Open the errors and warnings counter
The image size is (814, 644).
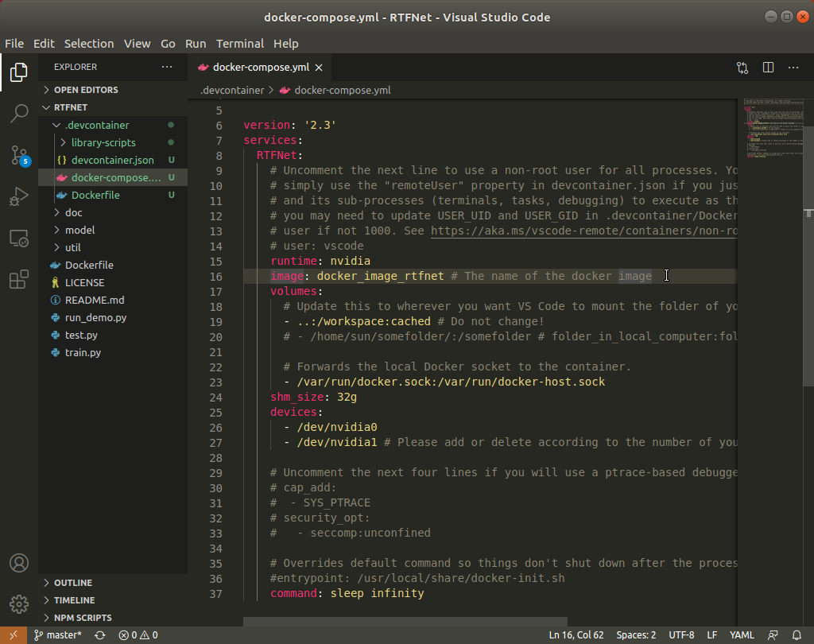[x=138, y=635]
